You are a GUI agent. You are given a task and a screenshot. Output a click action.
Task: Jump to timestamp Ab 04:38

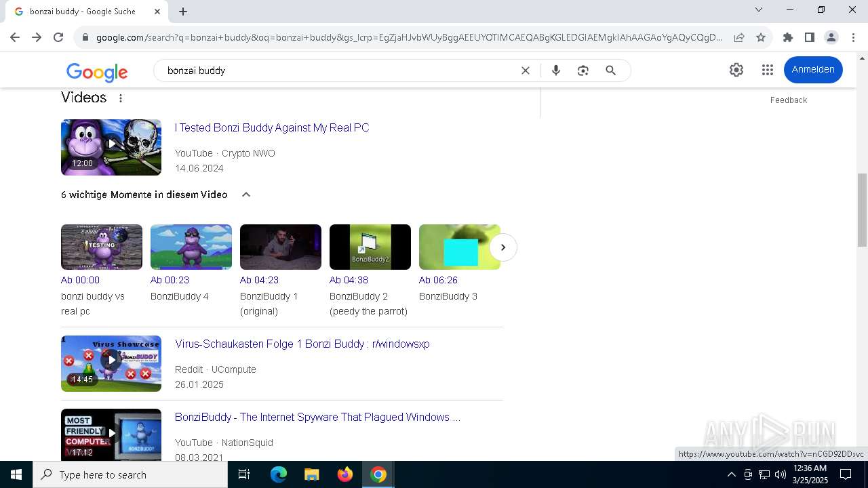point(349,280)
